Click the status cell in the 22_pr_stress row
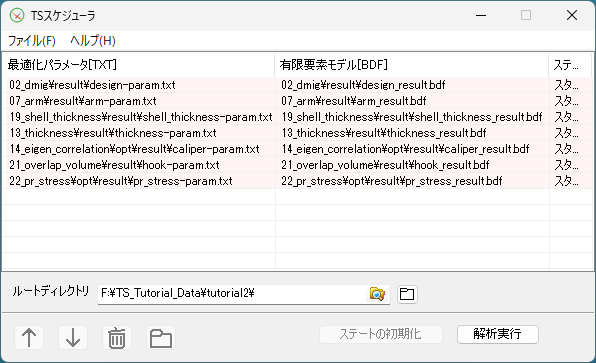This screenshot has width=596, height=363. click(570, 181)
